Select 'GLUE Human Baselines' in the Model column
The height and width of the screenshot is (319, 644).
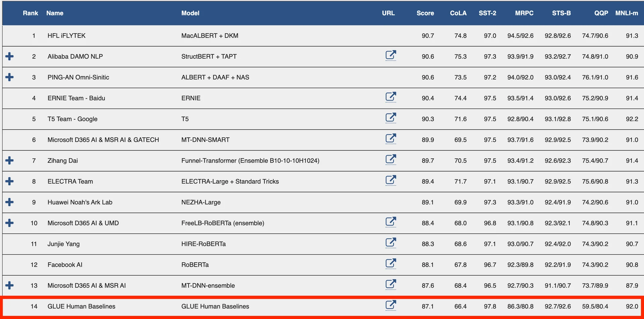[x=215, y=306]
